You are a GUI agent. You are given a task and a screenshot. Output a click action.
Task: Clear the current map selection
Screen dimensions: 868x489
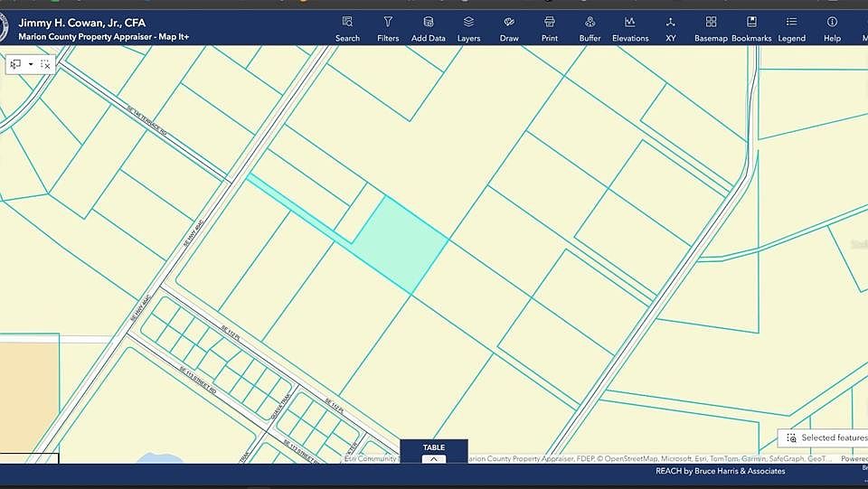[46, 64]
